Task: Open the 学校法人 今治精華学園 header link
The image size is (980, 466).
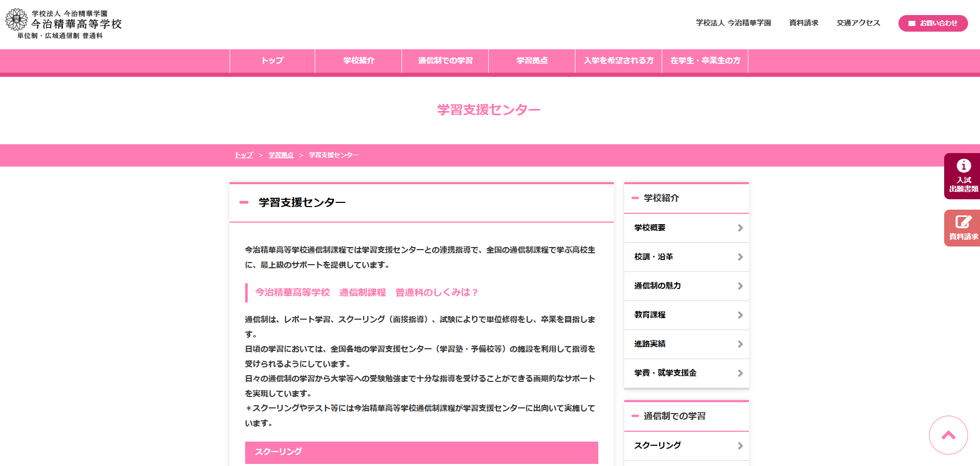Action: point(733,23)
